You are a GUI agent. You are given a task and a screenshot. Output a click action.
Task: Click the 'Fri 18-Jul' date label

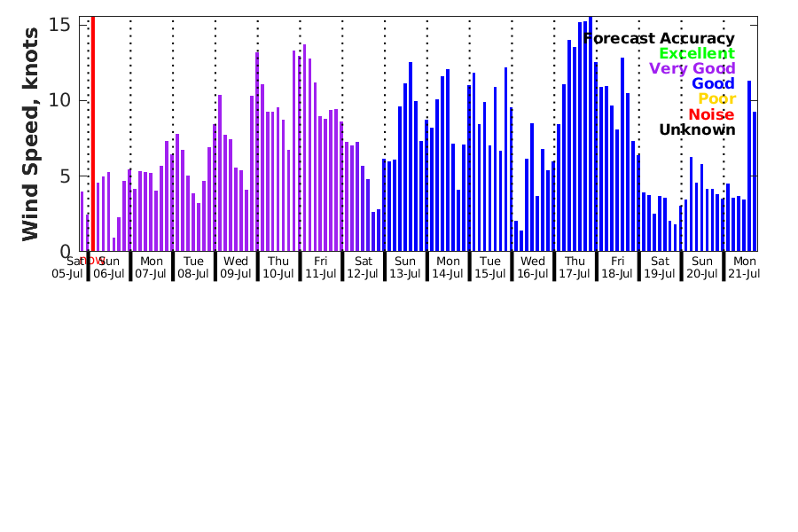point(617,268)
